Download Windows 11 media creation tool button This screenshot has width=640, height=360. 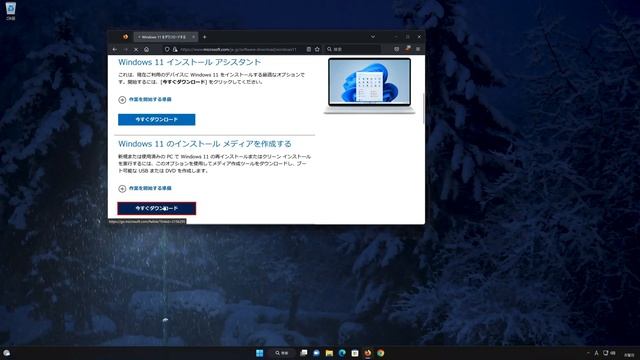click(157, 209)
